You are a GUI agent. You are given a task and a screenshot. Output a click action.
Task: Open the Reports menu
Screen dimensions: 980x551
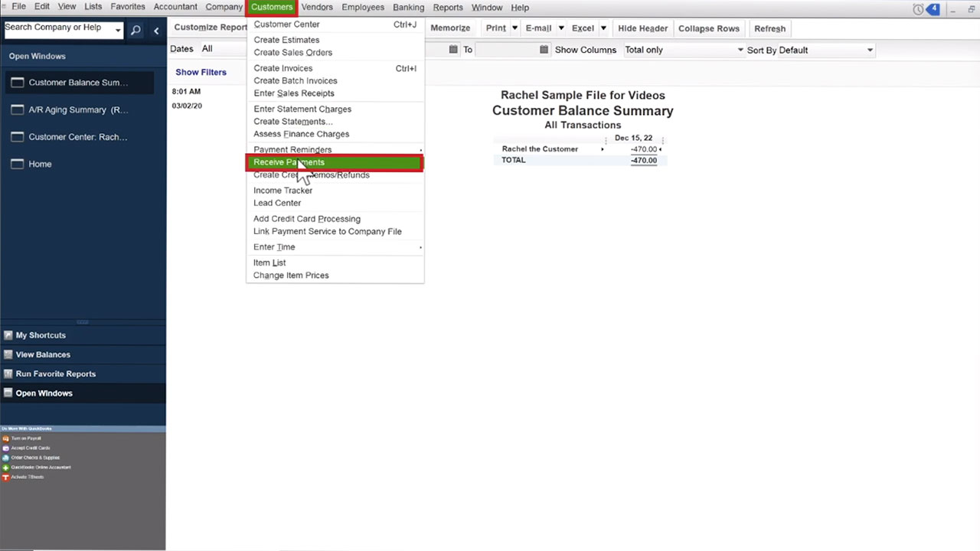[448, 8]
